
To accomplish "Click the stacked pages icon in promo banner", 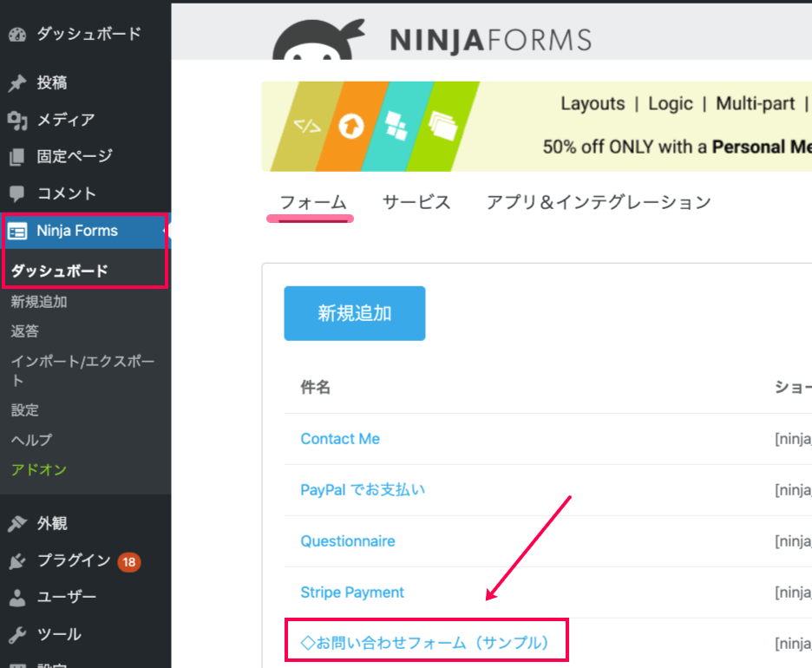I will (x=442, y=125).
